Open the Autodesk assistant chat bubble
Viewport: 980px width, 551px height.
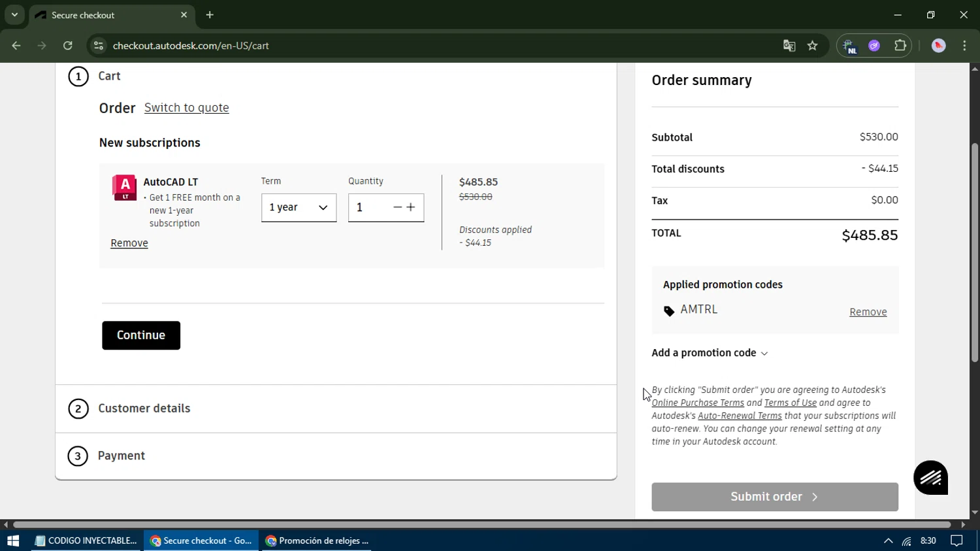930,478
